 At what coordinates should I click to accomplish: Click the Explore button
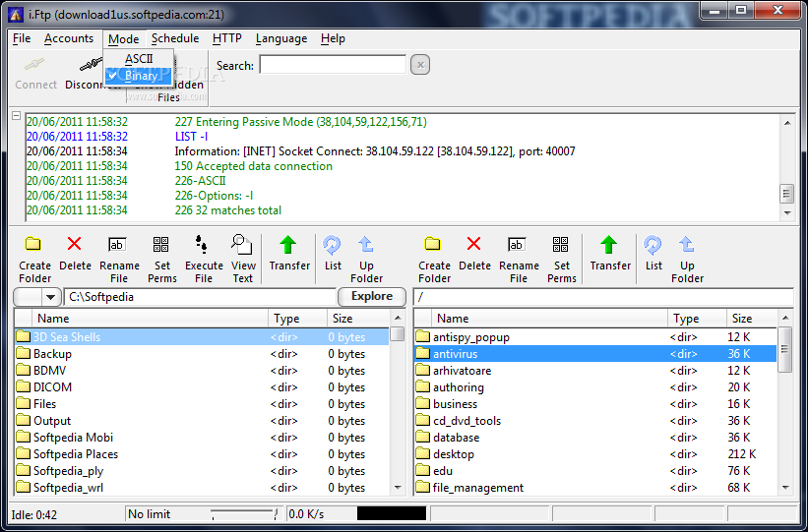click(372, 296)
